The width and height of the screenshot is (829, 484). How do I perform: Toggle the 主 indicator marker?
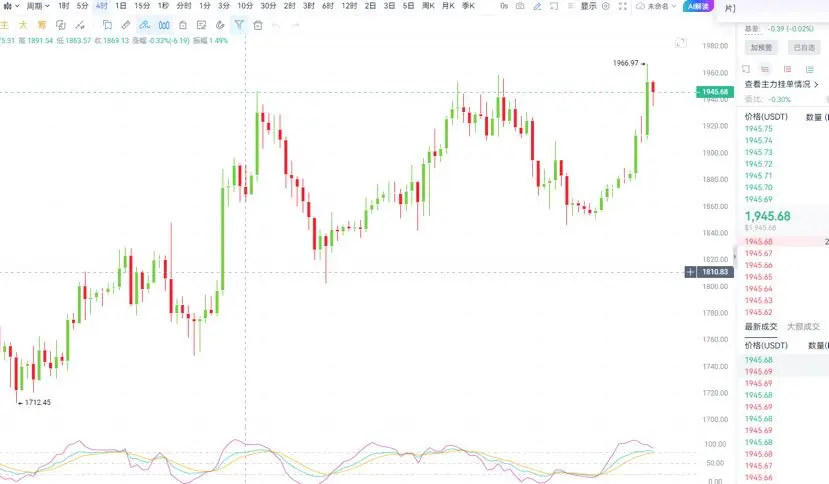[4, 25]
